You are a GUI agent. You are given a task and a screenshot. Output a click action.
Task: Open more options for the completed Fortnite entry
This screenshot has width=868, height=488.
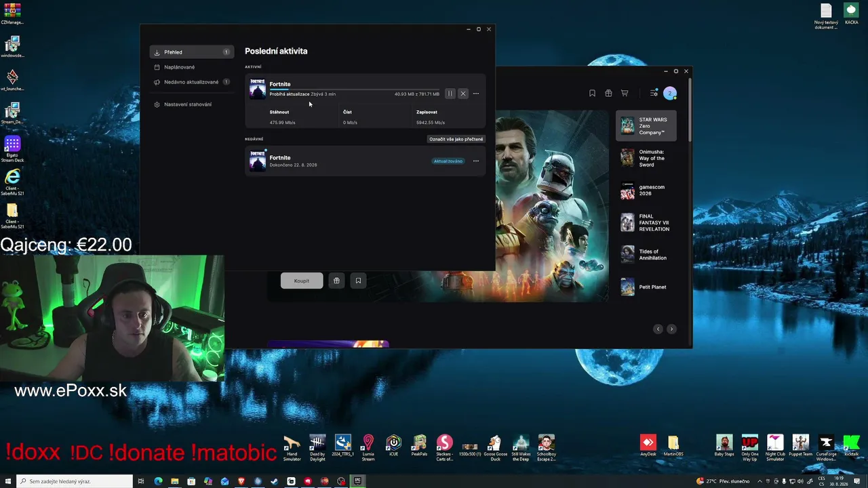(476, 161)
